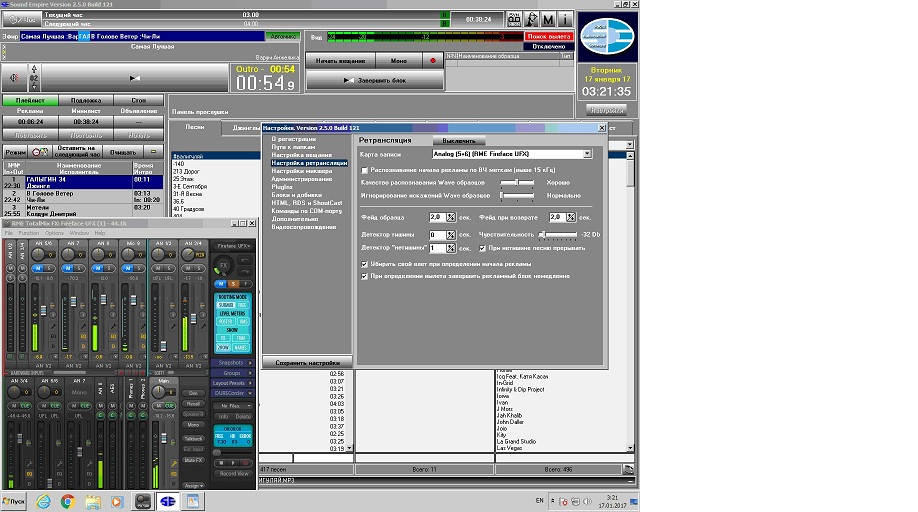Click the Детектор тишины value field
918x512 pixels.
click(x=437, y=234)
